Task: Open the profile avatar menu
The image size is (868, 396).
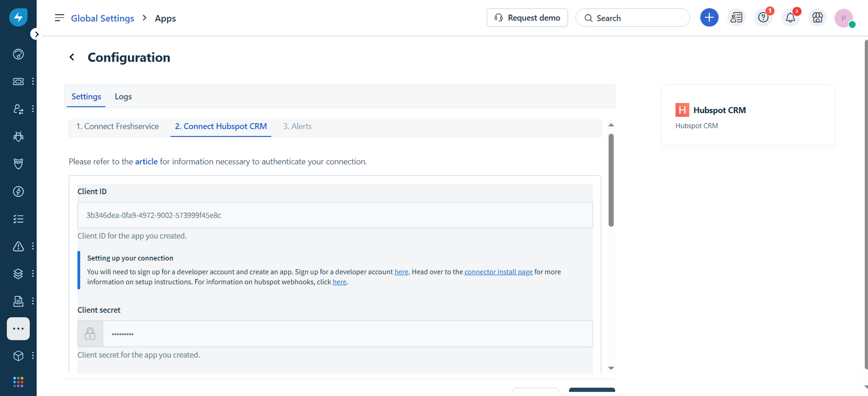Action: point(844,18)
